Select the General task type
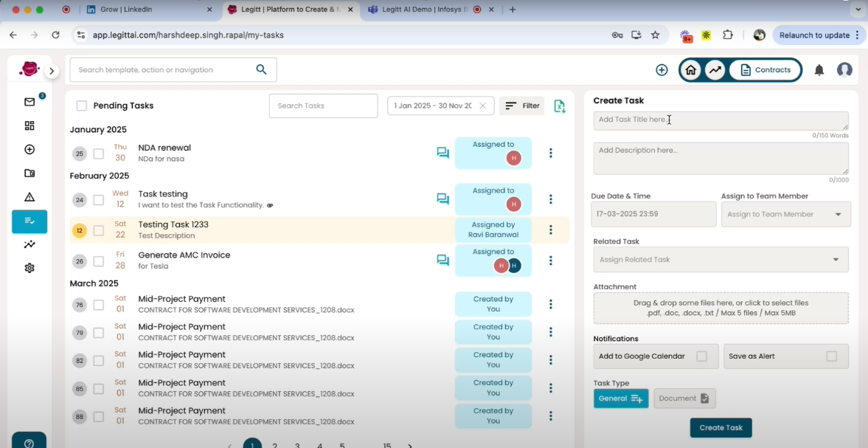The width and height of the screenshot is (868, 448). pos(620,398)
